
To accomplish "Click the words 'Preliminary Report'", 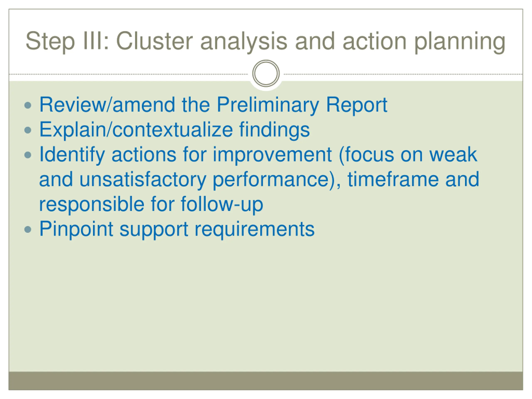I will 302,105.
